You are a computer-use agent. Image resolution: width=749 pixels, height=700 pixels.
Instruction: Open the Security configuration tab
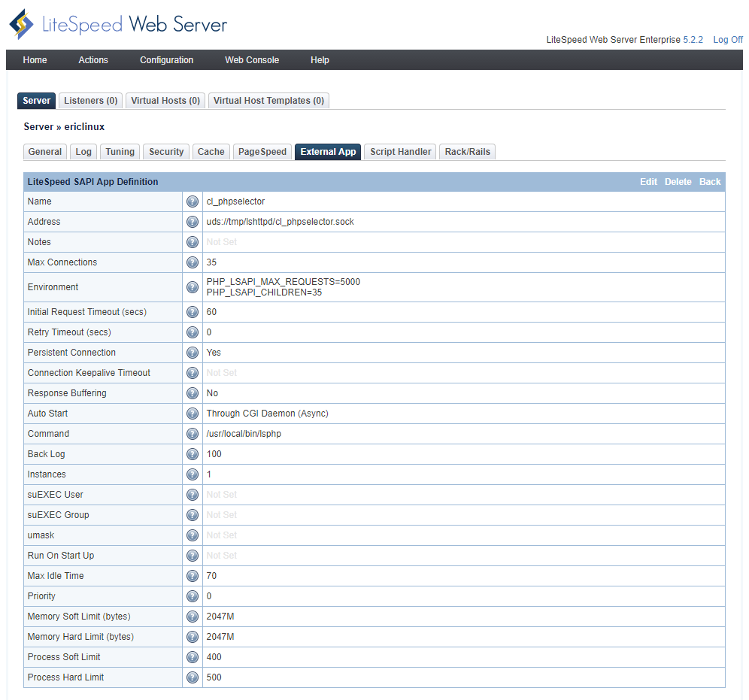[x=165, y=151]
